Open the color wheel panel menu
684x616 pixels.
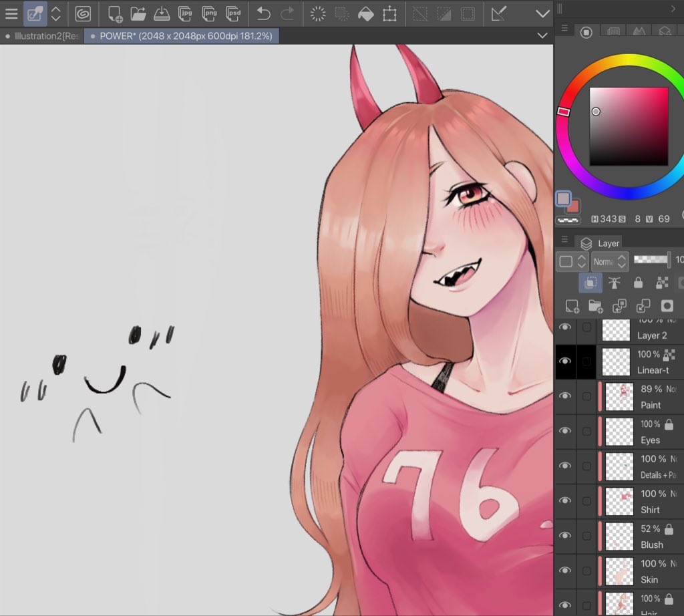(x=564, y=28)
